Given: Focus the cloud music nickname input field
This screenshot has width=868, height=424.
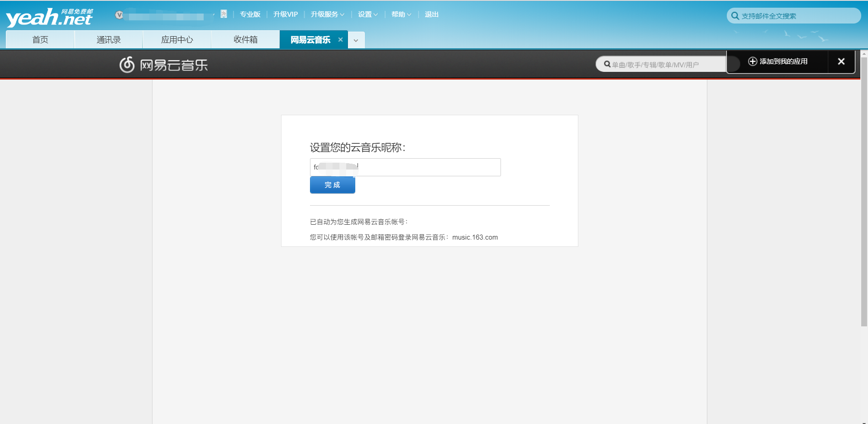Looking at the screenshot, I should [x=405, y=167].
